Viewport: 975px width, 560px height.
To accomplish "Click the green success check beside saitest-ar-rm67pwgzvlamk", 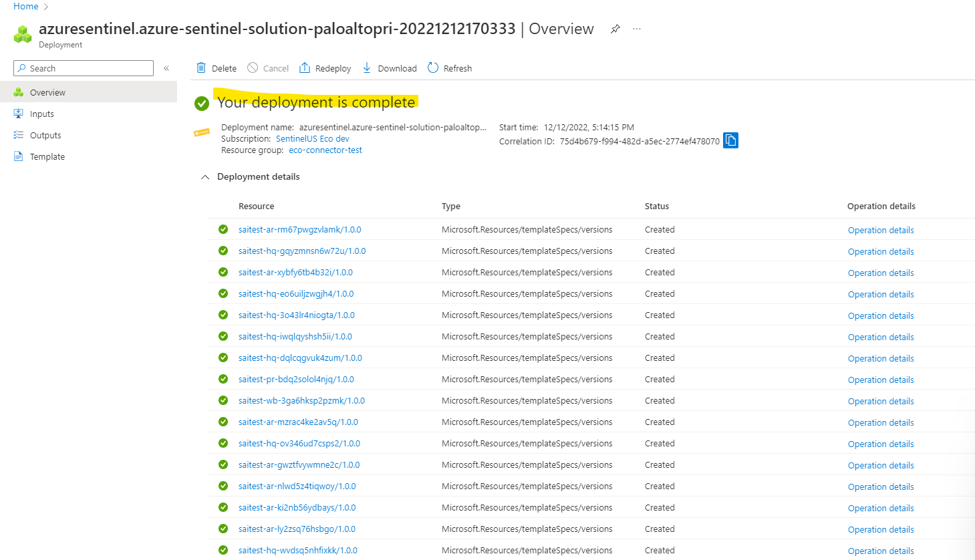I will (x=223, y=229).
